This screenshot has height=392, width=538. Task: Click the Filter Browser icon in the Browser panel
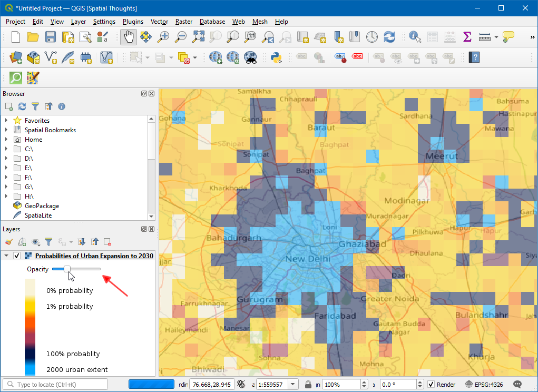click(x=35, y=106)
